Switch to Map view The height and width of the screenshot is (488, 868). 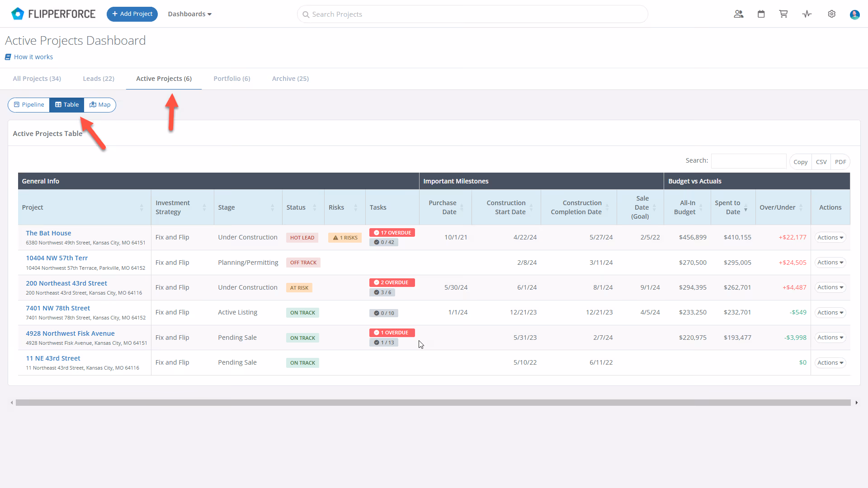tap(100, 105)
